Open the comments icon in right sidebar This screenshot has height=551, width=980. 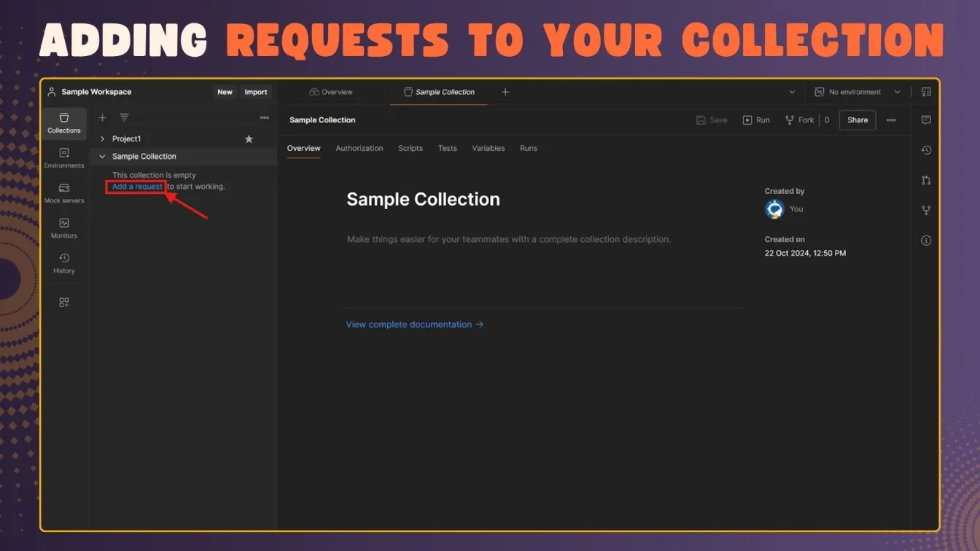[926, 120]
